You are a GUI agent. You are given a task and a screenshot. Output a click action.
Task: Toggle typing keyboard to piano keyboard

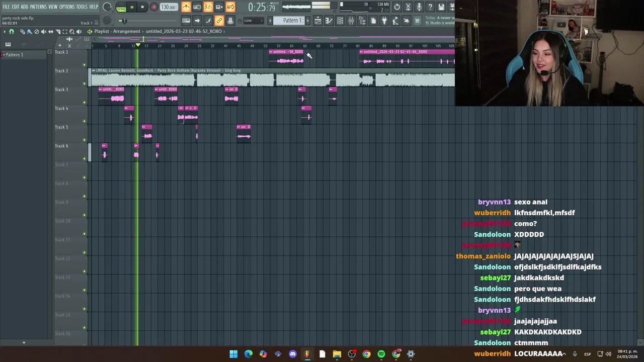click(x=186, y=21)
